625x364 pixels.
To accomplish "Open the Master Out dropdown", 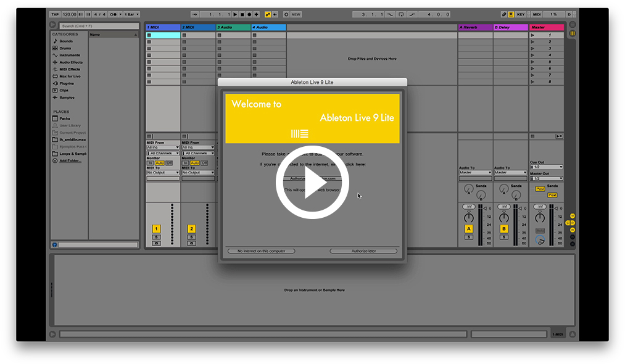I will (x=547, y=179).
